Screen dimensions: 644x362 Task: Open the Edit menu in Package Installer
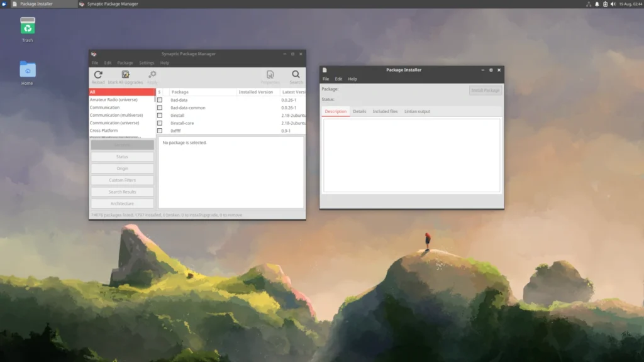point(338,79)
